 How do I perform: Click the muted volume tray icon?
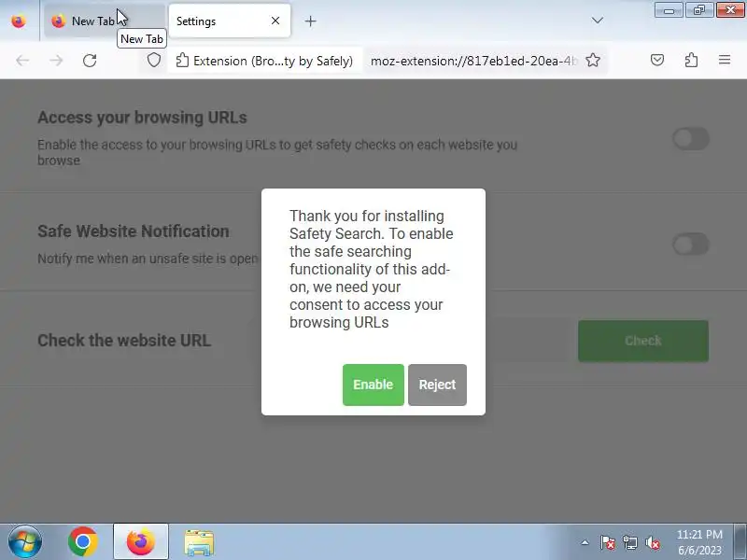click(x=653, y=542)
